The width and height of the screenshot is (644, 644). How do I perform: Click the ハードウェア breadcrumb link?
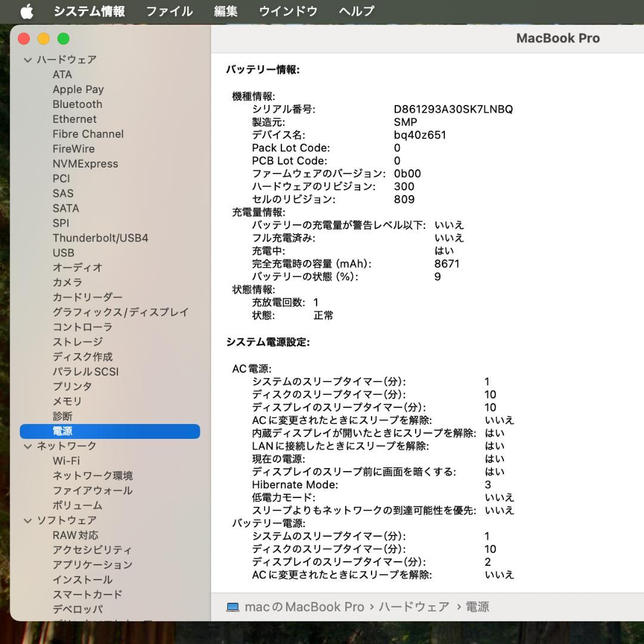coord(413,606)
